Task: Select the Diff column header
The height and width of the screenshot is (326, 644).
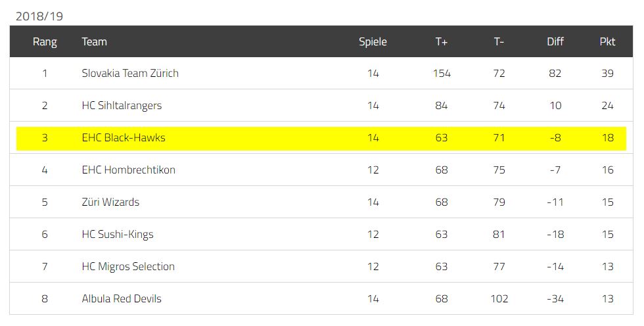Action: (555, 41)
